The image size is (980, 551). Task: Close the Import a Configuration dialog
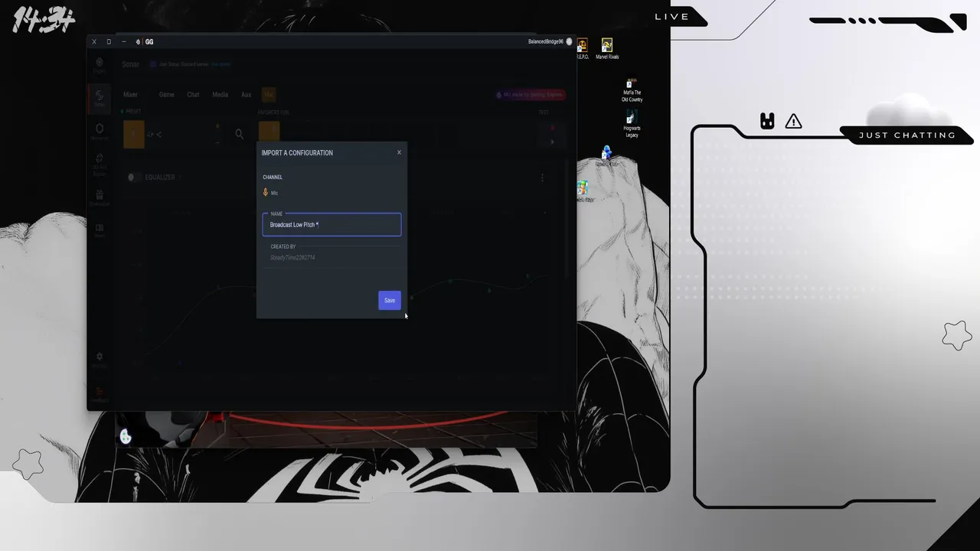[x=399, y=152]
